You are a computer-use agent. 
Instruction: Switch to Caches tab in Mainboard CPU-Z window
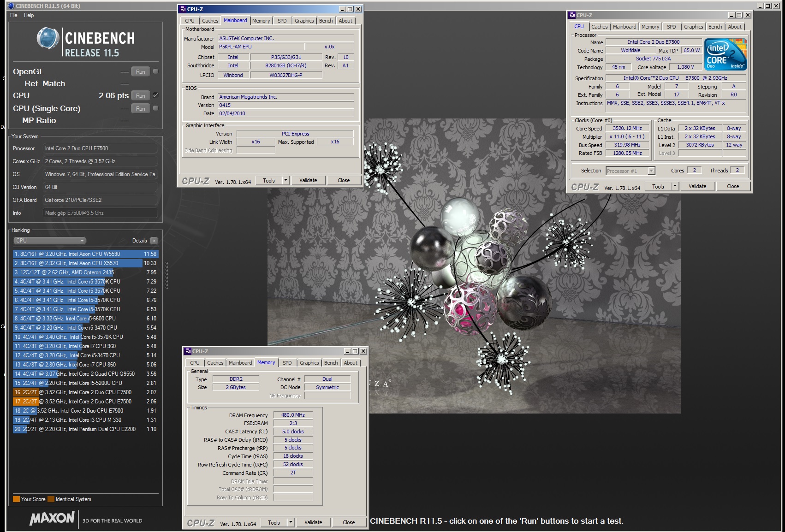point(210,21)
